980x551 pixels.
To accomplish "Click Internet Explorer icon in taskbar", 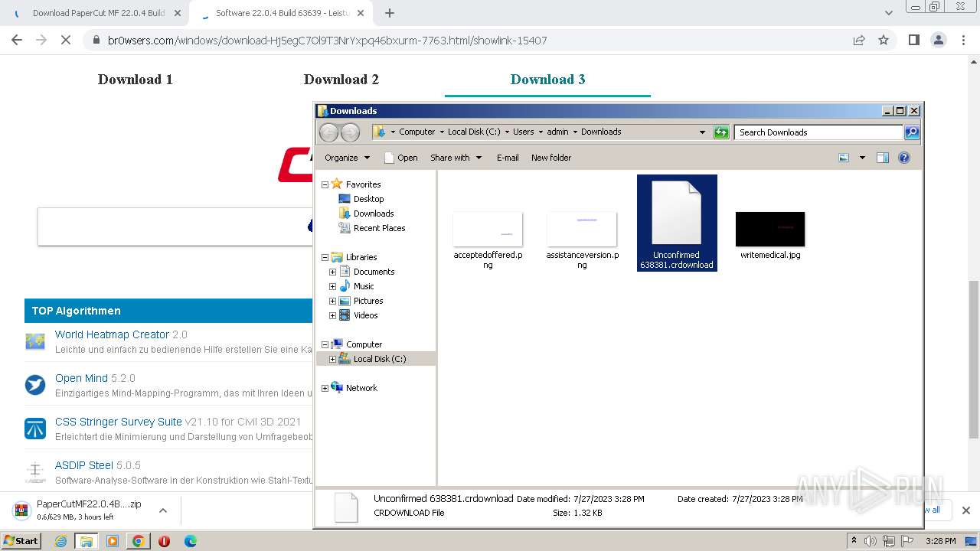I will tap(60, 541).
